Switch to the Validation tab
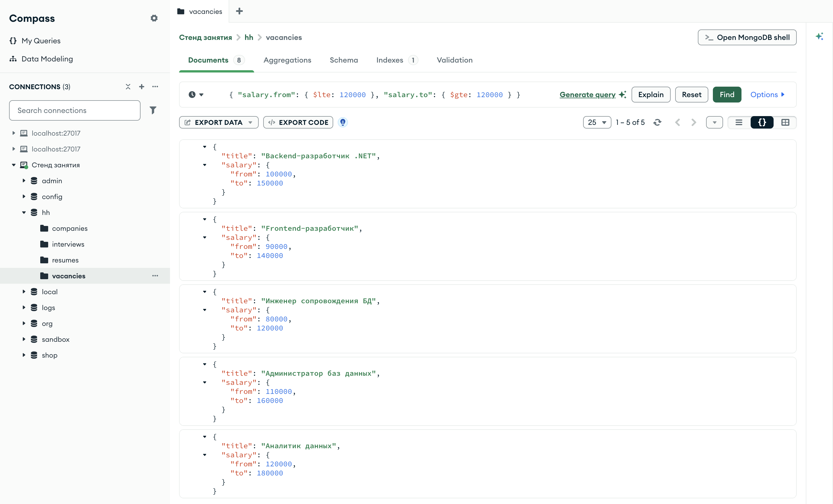The width and height of the screenshot is (833, 504). pos(454,60)
